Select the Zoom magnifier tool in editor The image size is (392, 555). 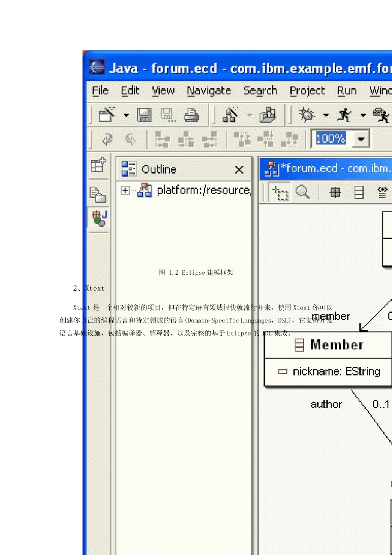pyautogui.click(x=303, y=192)
